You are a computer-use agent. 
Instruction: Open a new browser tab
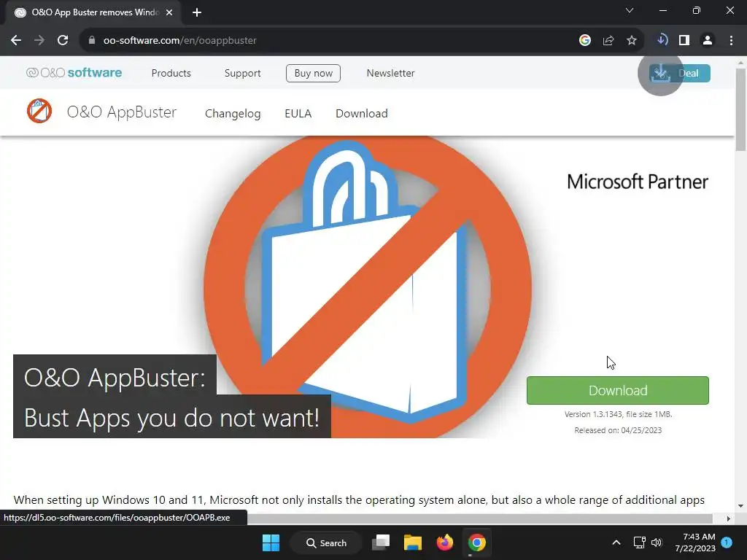(x=197, y=13)
